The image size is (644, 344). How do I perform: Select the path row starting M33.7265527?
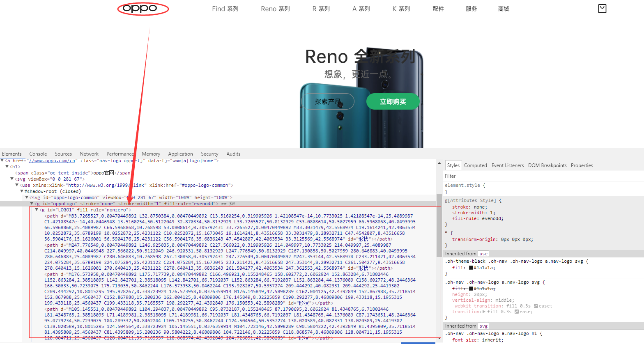(230, 227)
